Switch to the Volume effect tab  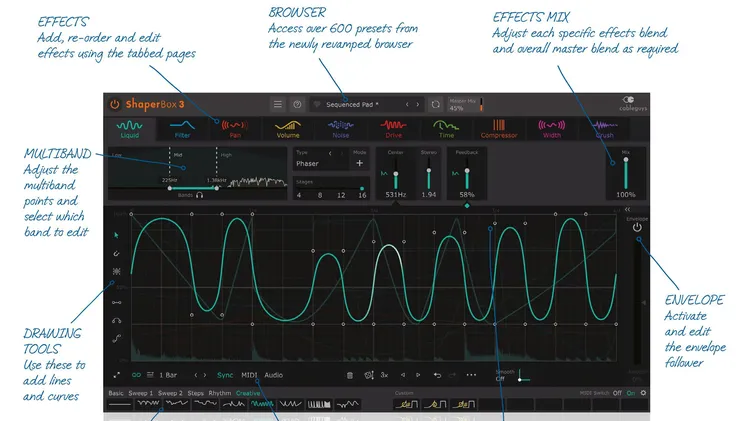tap(288, 129)
